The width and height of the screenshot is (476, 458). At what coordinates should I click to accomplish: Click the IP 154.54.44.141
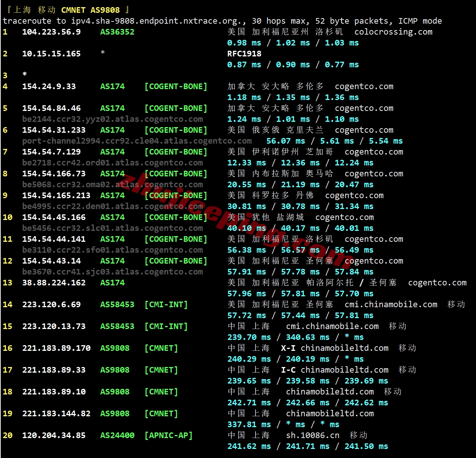tap(54, 239)
